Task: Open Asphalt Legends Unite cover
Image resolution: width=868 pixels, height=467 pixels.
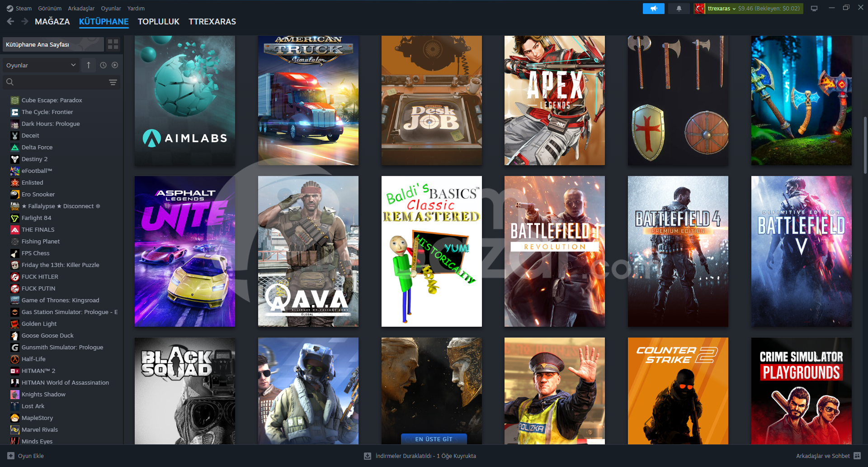Action: pos(185,251)
